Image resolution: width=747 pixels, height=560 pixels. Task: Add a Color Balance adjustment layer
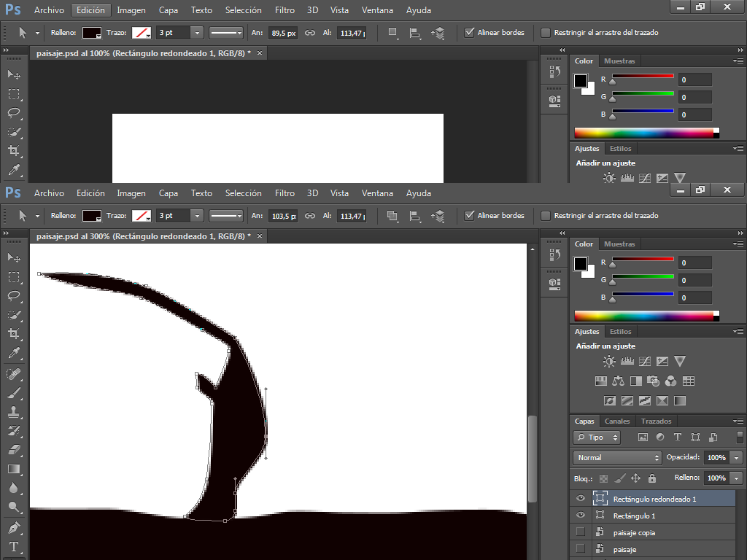click(619, 381)
